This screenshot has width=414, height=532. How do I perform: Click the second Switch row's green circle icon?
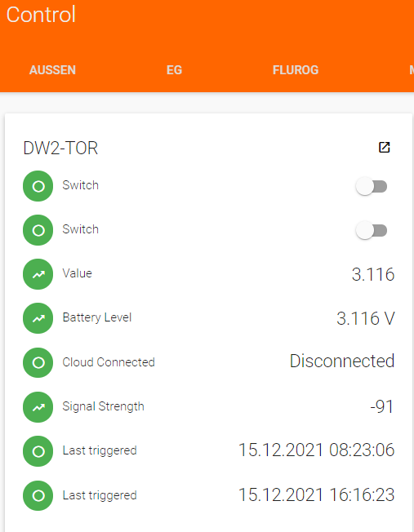38,230
